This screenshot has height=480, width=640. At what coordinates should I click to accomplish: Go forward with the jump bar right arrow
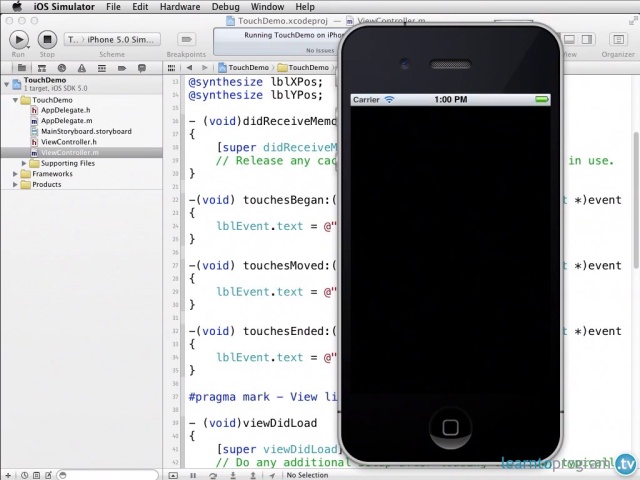(205, 68)
